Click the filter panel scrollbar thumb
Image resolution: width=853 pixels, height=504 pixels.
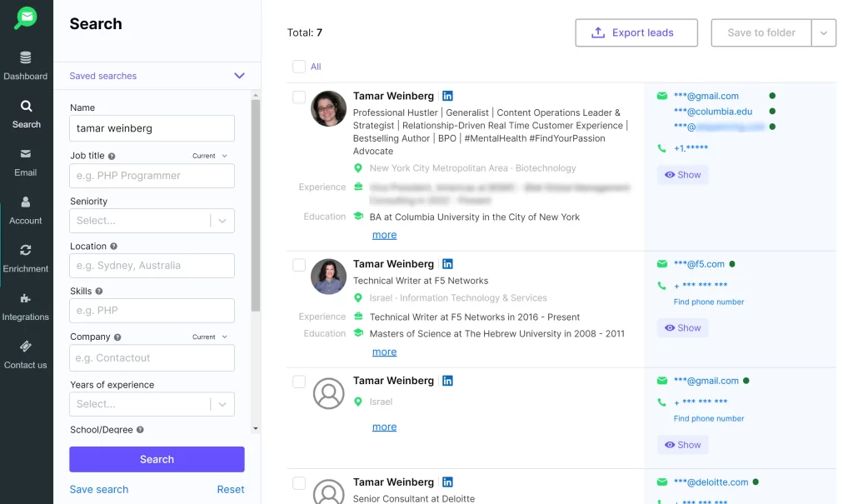click(256, 206)
